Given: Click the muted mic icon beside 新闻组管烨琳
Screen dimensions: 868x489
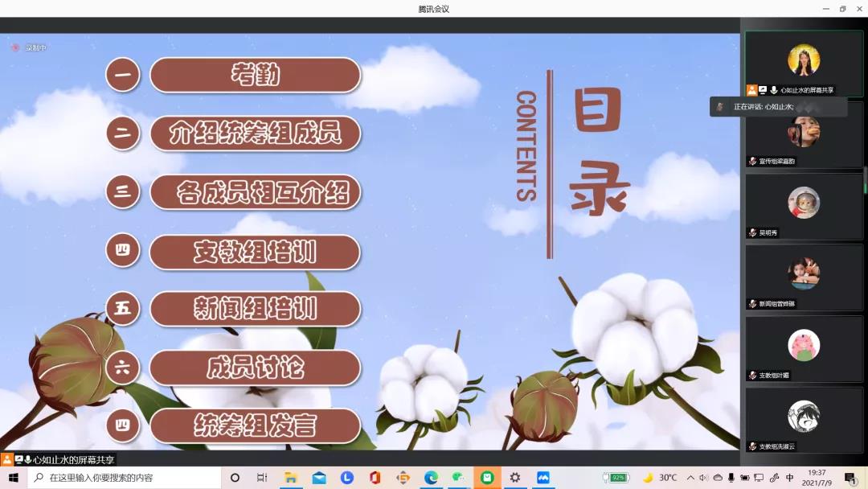Looking at the screenshot, I should tap(752, 304).
